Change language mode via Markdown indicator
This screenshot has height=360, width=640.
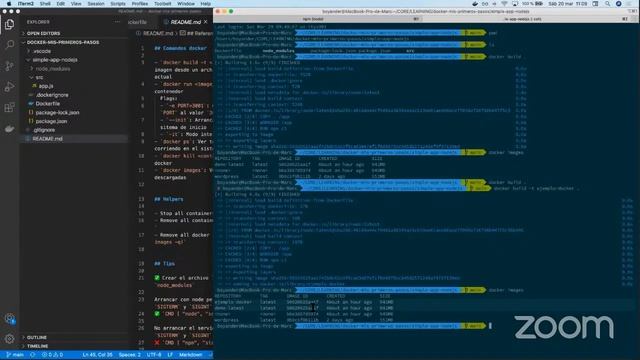(x=191, y=355)
